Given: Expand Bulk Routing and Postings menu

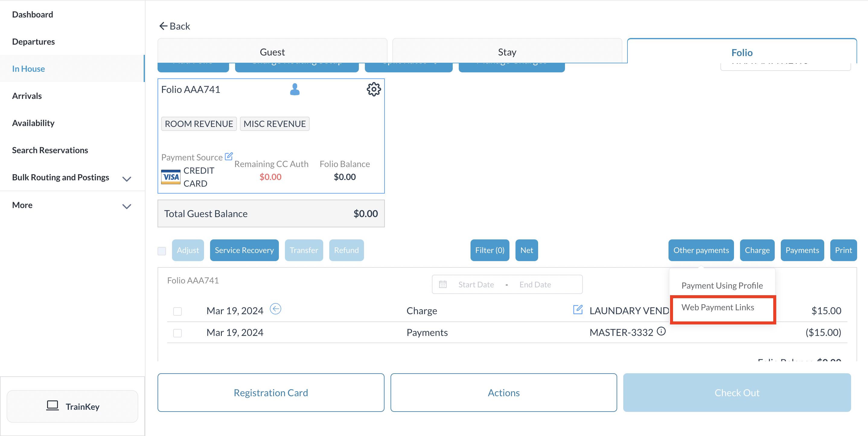Looking at the screenshot, I should point(126,179).
